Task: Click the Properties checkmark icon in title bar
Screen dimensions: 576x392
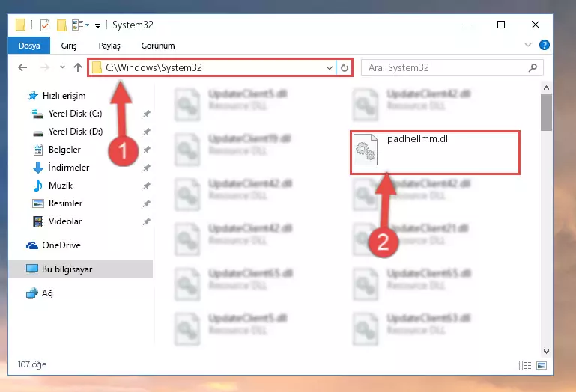Action: (45, 25)
